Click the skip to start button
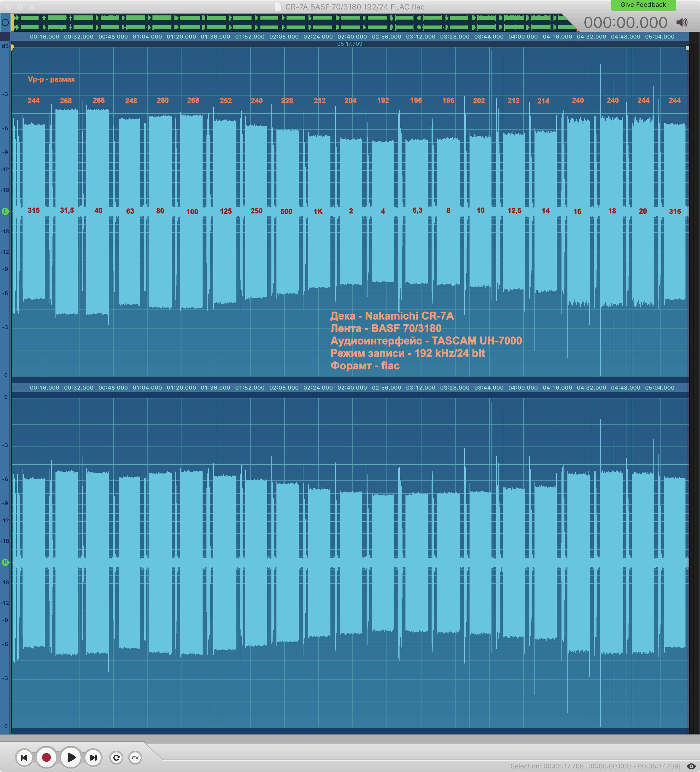The height and width of the screenshot is (772, 700). click(x=24, y=757)
